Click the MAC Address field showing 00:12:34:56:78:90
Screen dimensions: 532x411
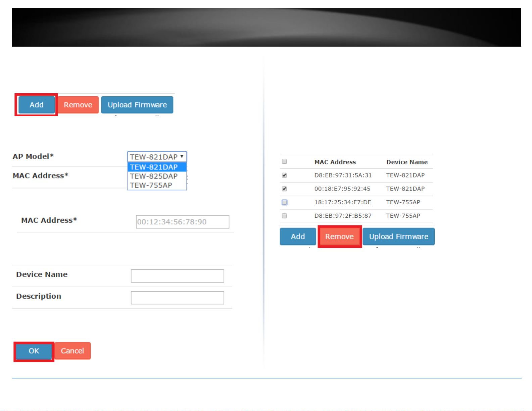182,222
